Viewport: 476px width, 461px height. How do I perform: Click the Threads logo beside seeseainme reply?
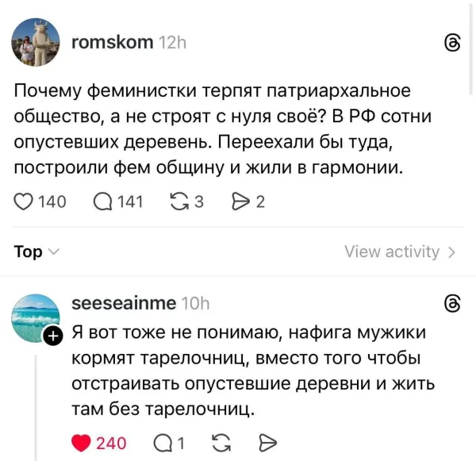[x=452, y=304]
